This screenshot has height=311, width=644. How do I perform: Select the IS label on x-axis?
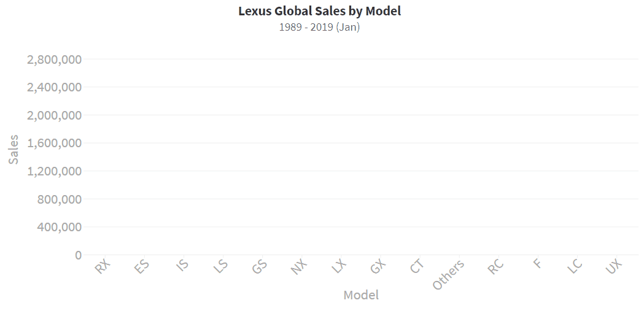pyautogui.click(x=182, y=265)
